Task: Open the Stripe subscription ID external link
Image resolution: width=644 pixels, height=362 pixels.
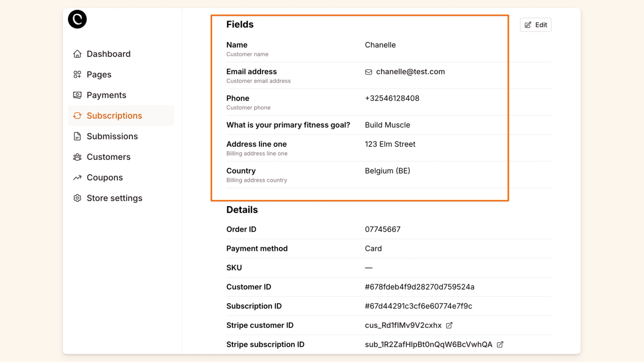Action: tap(500, 345)
